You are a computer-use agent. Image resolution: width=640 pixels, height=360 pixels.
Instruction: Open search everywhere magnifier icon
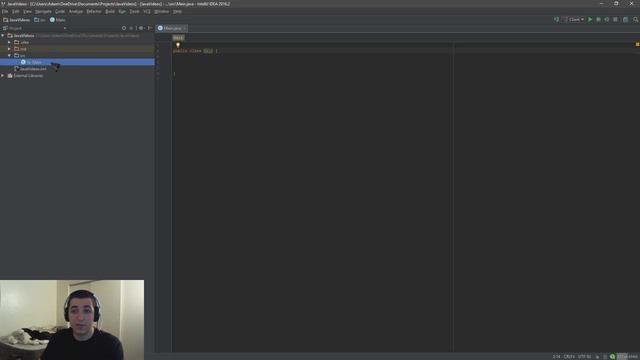coord(636,20)
